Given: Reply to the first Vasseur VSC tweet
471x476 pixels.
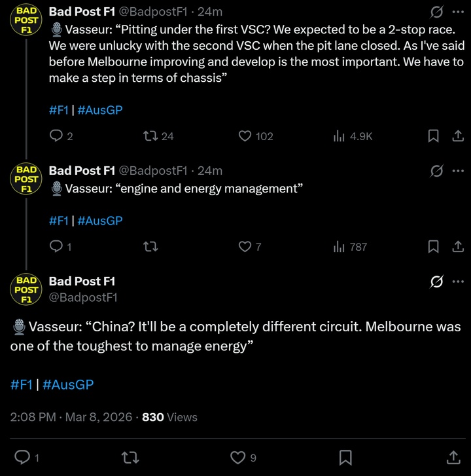Looking at the screenshot, I should [x=57, y=136].
